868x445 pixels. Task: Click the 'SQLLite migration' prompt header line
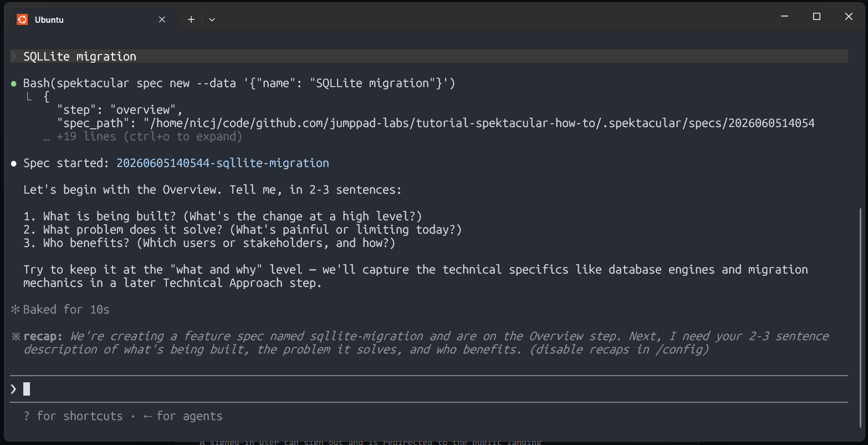429,56
